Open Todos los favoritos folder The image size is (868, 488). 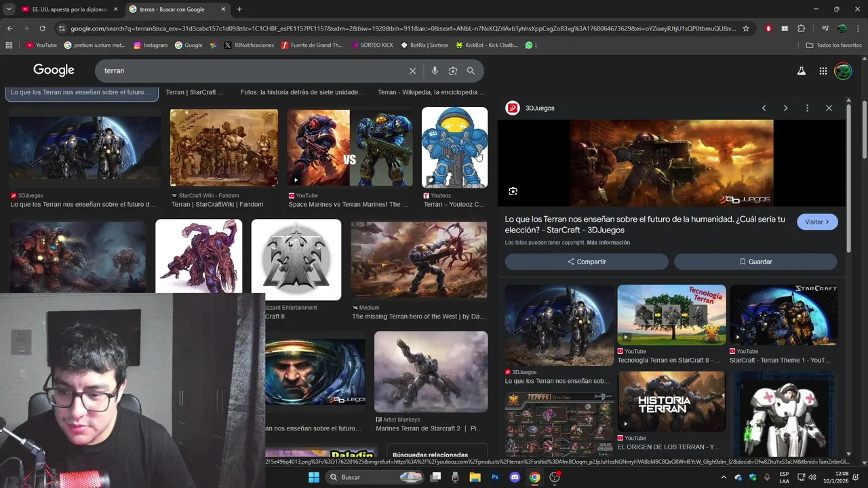833,45
